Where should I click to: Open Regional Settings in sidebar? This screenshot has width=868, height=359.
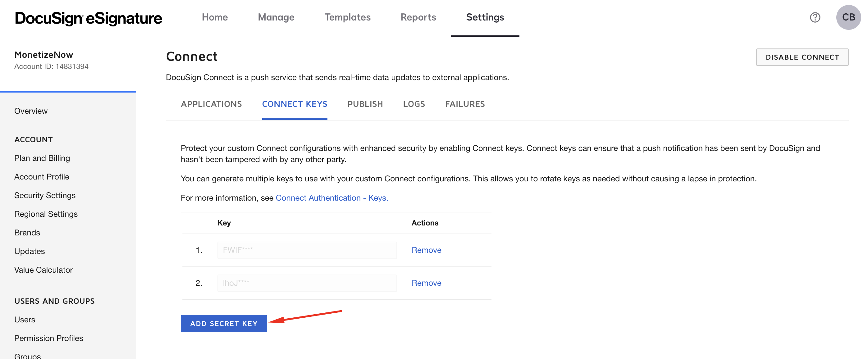tap(46, 214)
